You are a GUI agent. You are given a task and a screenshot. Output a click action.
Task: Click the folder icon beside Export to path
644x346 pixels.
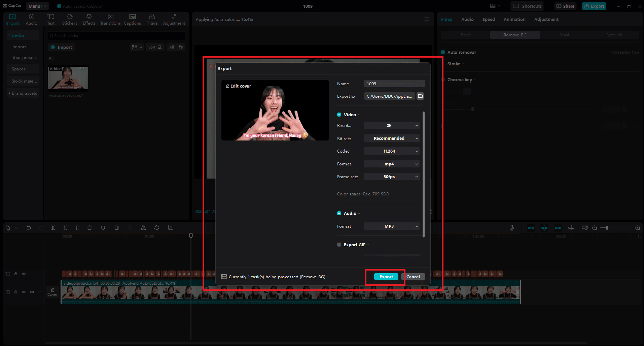420,96
